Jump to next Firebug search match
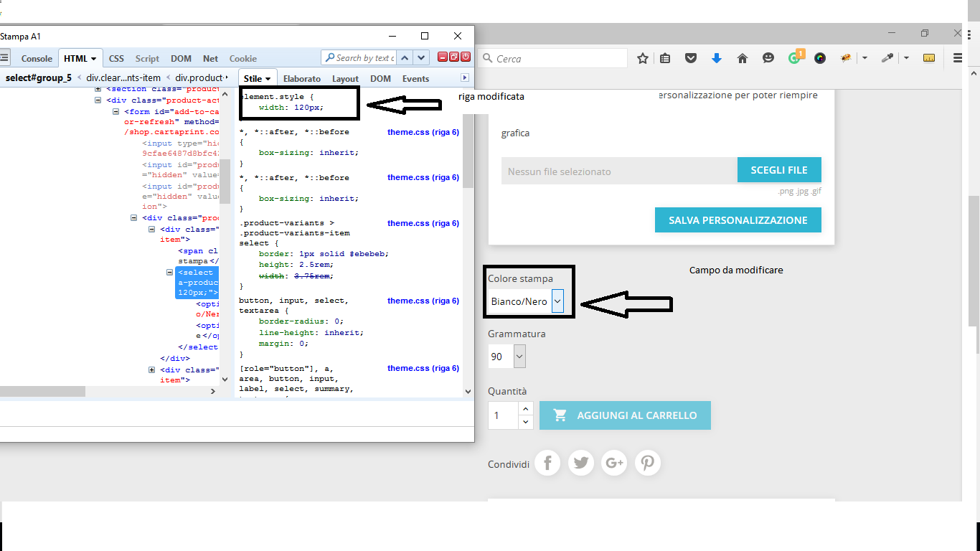The image size is (980, 551). click(421, 58)
